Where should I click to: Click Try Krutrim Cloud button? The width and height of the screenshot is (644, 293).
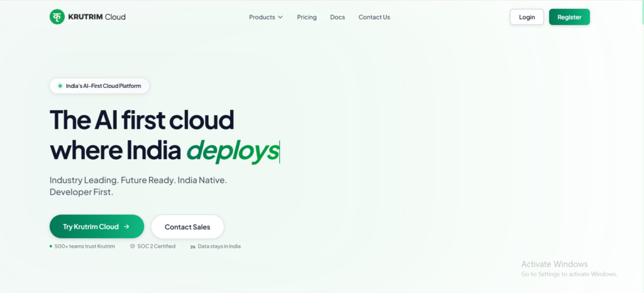click(97, 226)
